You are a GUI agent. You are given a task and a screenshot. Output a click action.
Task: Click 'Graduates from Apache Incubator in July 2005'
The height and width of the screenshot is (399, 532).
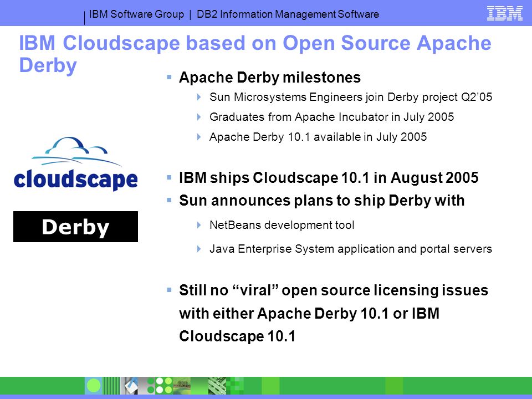tap(331, 117)
